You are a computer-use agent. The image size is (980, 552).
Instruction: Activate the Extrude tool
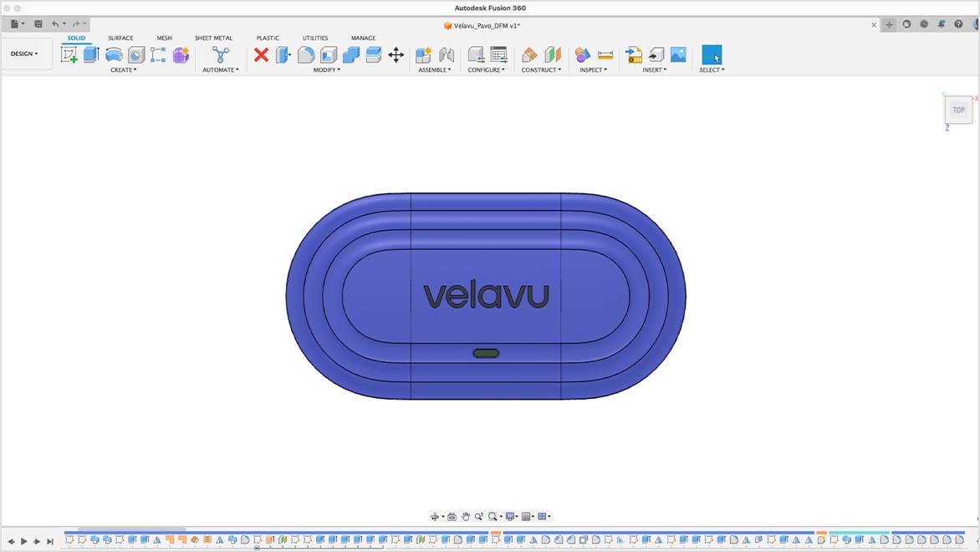click(89, 55)
